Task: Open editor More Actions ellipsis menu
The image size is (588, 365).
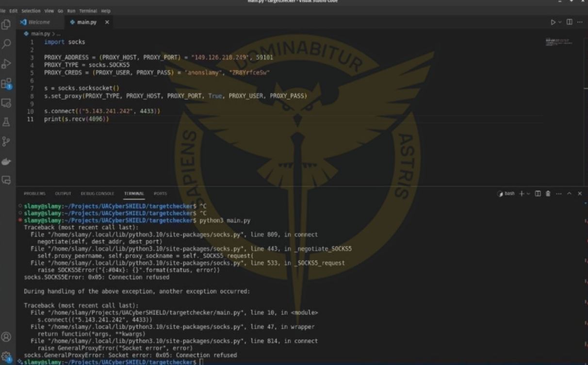Action: [x=580, y=22]
